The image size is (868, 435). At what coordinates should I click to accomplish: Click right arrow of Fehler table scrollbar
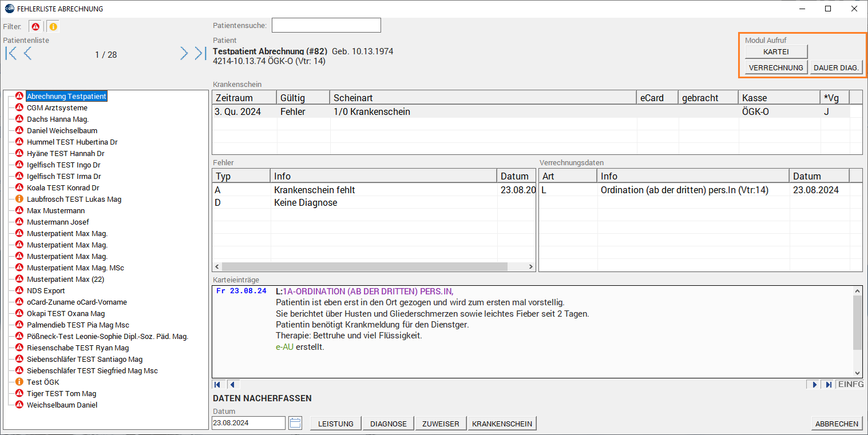531,267
